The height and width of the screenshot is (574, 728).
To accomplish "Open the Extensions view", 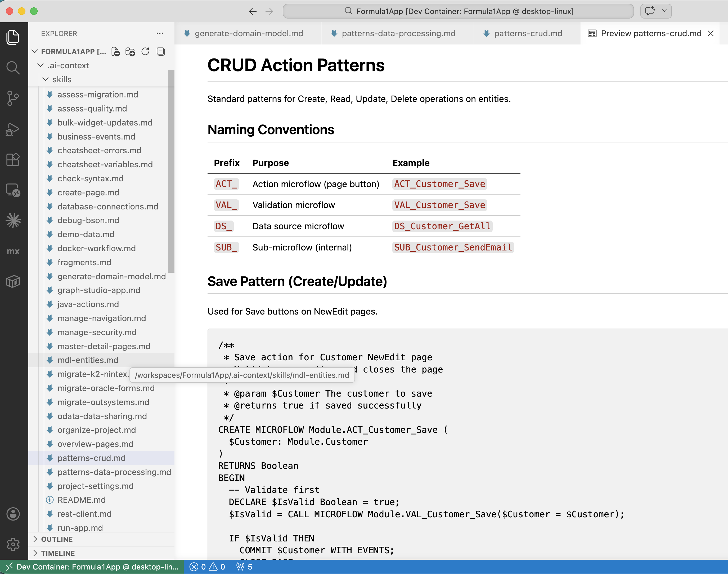I will point(13,160).
